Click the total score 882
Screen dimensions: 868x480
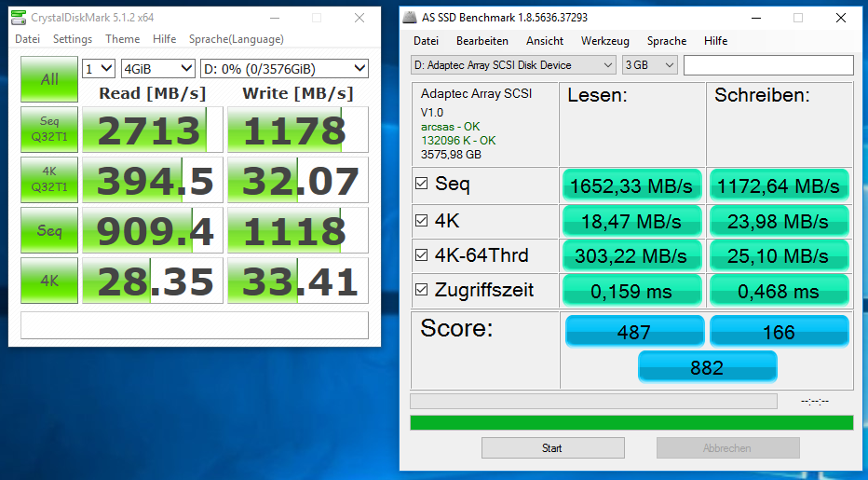coord(708,367)
